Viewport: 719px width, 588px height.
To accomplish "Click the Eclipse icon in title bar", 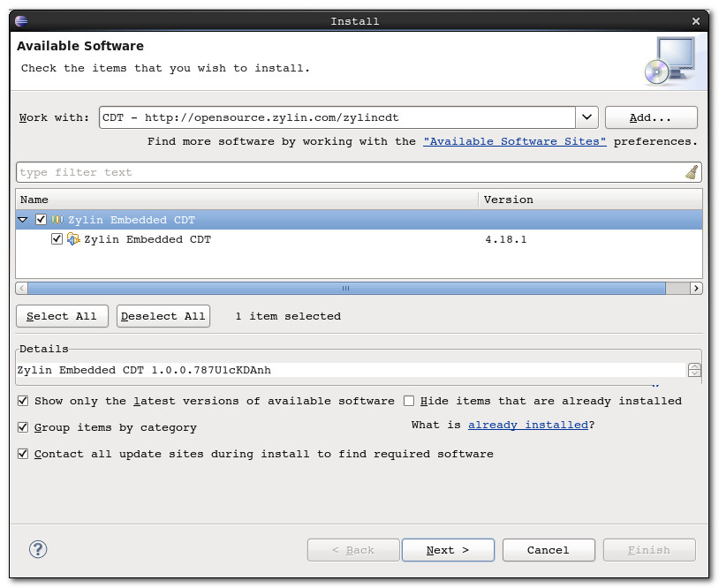I will tap(21, 20).
